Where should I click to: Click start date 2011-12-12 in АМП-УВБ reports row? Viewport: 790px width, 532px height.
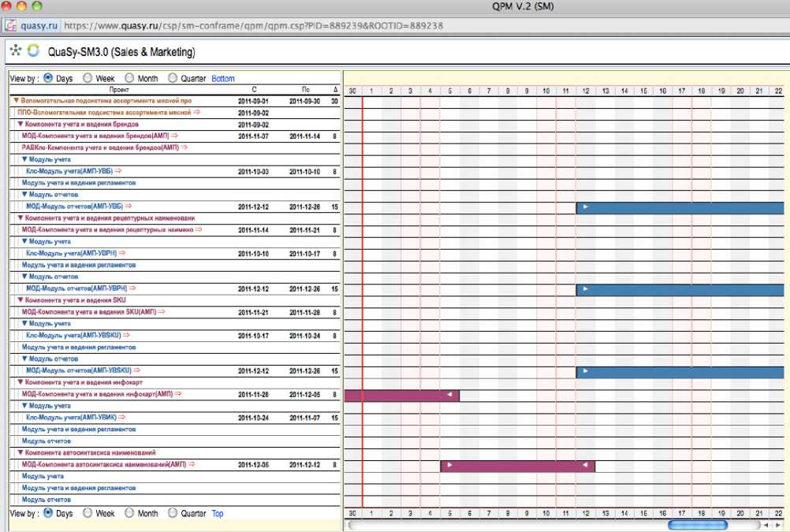click(253, 206)
